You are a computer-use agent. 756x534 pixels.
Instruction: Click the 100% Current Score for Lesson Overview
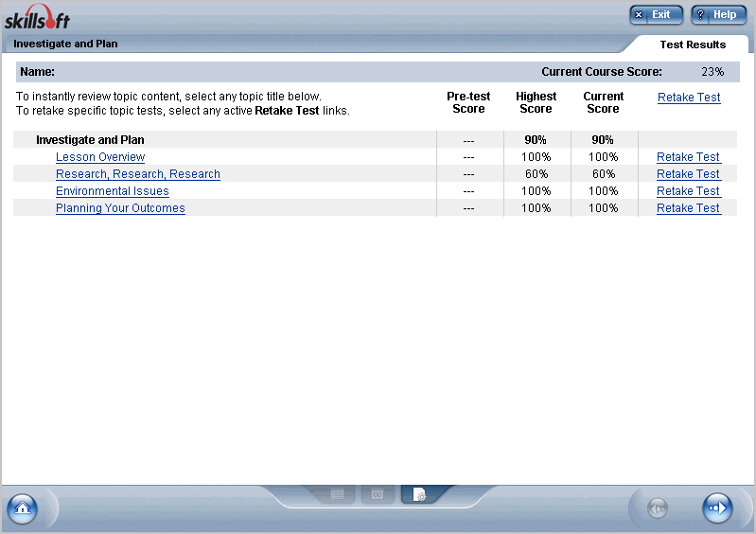(604, 157)
